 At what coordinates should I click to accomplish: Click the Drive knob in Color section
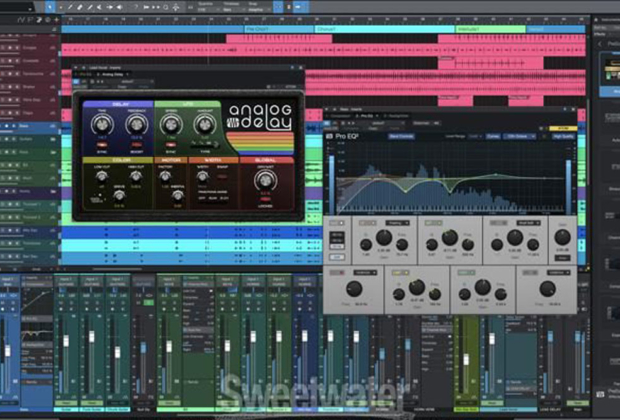119,195
